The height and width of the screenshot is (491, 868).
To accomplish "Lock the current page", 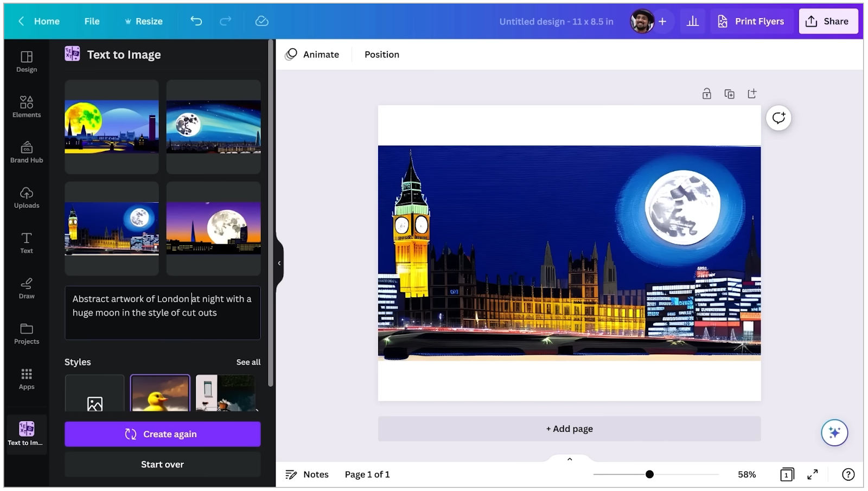I will [707, 93].
